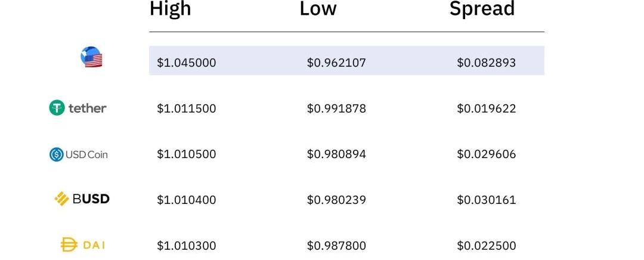Click the Low column header
The width and height of the screenshot is (644, 260).
(x=318, y=9)
